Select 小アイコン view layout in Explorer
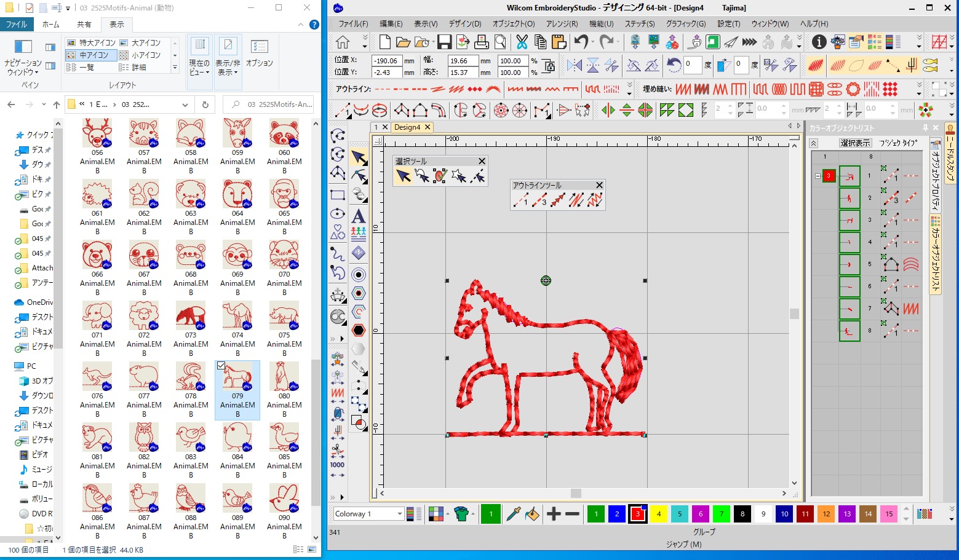The width and height of the screenshot is (959, 560). point(140,55)
